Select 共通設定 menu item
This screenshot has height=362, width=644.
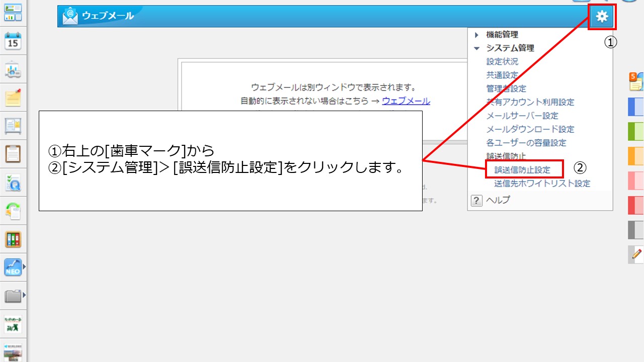click(x=502, y=75)
